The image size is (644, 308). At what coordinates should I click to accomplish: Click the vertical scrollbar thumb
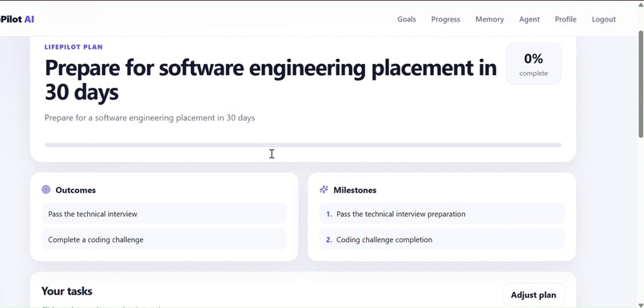[641, 84]
